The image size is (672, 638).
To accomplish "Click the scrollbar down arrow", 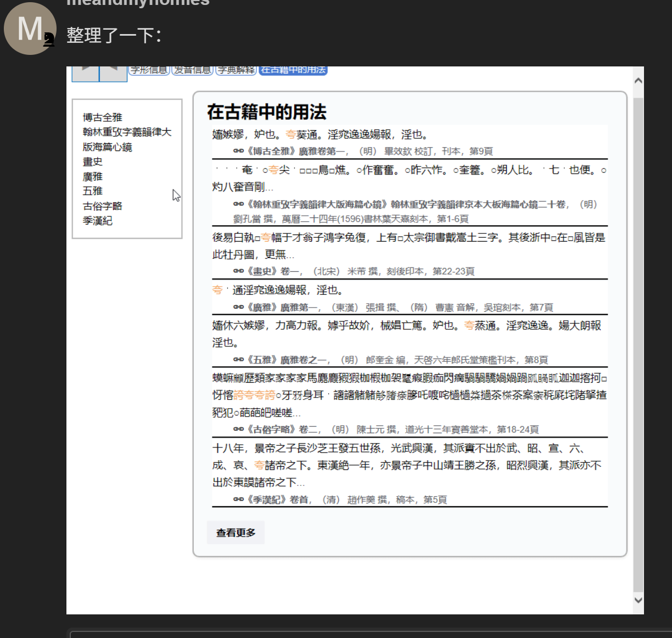I will tap(638, 600).
